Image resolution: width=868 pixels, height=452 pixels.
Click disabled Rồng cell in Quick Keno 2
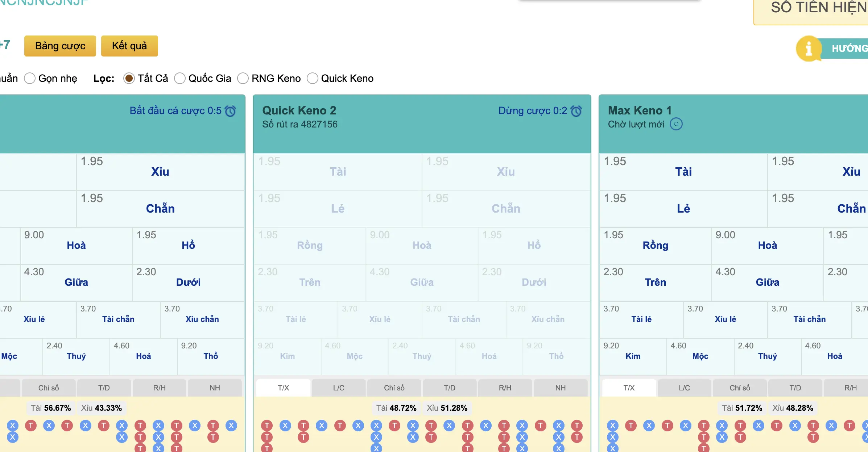pos(310,246)
